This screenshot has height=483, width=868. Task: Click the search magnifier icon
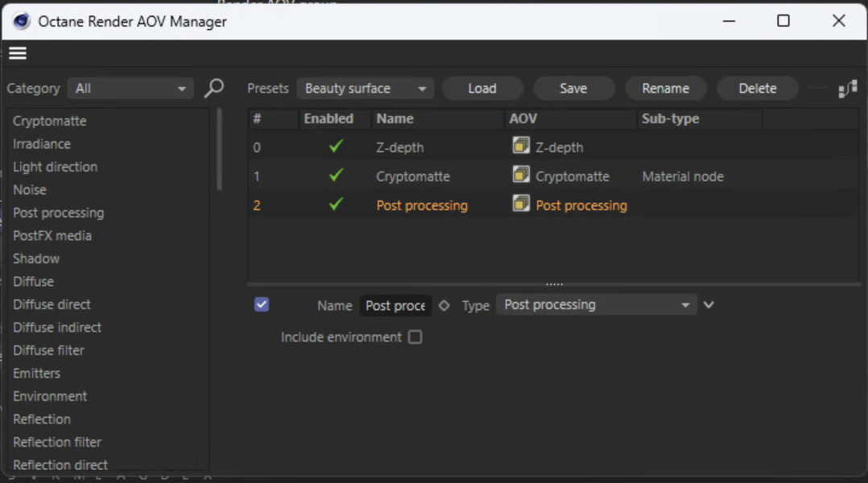[x=213, y=88]
